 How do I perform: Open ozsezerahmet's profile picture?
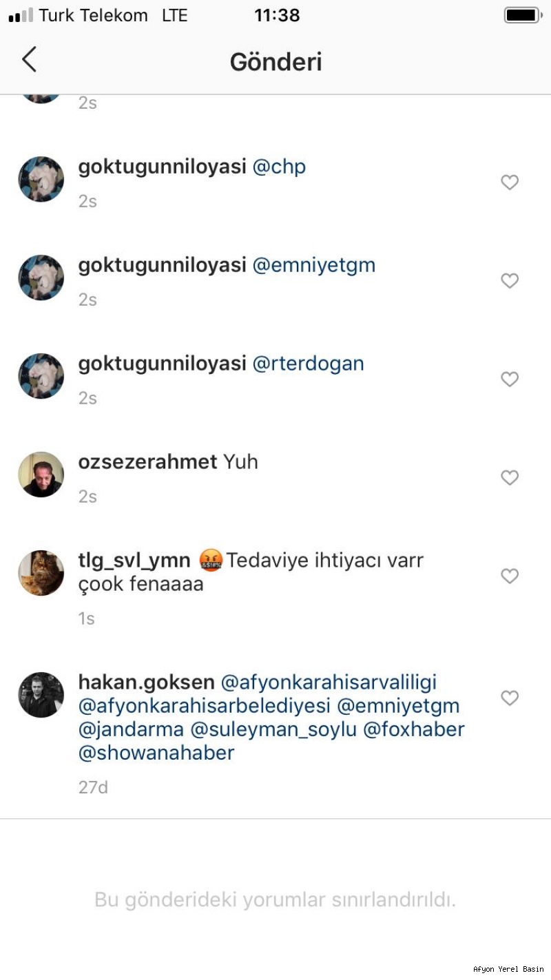pyautogui.click(x=41, y=475)
